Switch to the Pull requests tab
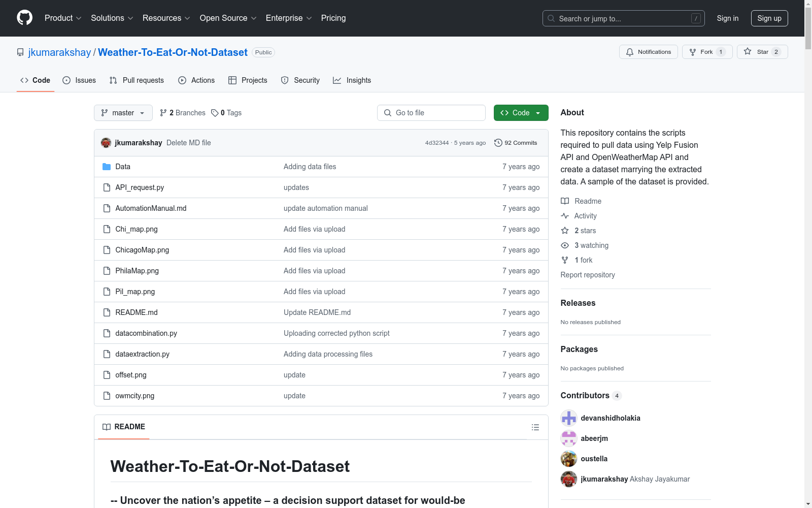 pyautogui.click(x=137, y=80)
